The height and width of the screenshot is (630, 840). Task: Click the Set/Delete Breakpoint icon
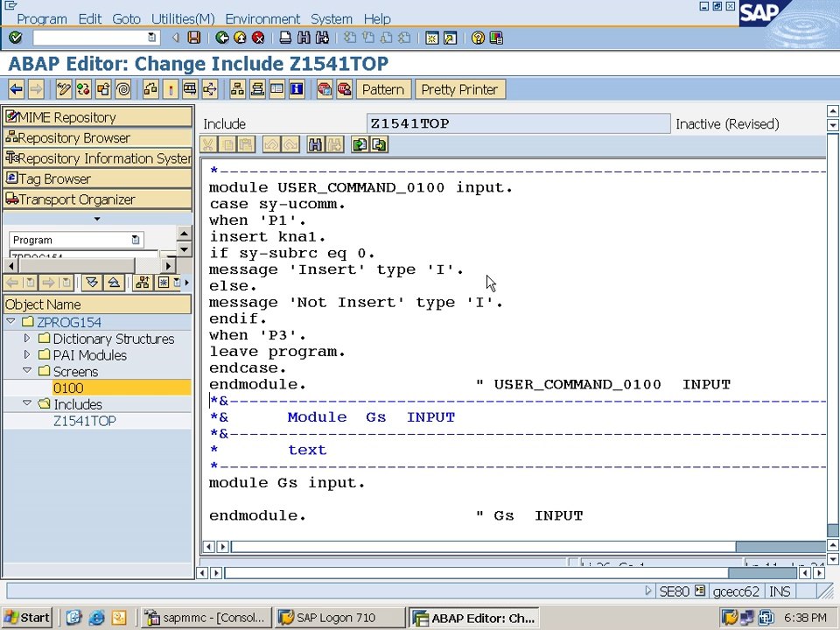(x=324, y=89)
